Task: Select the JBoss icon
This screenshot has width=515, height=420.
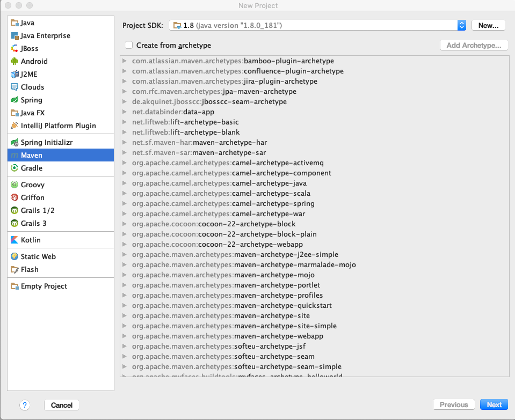Action: (x=14, y=48)
